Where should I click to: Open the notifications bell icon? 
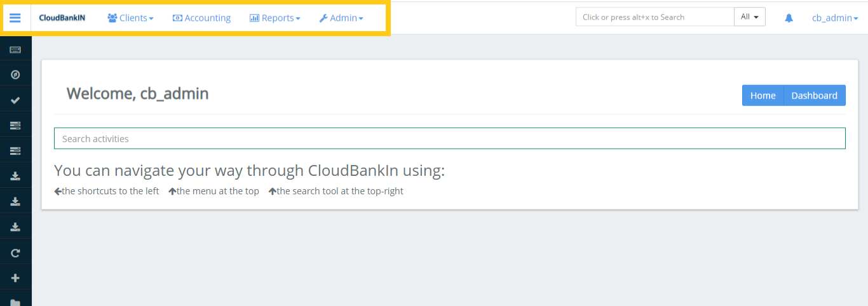789,18
